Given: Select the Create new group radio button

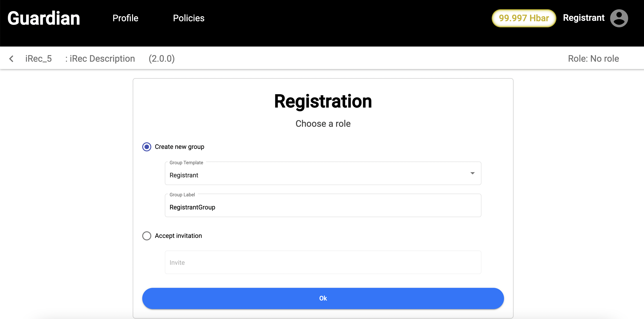Looking at the screenshot, I should tap(147, 147).
